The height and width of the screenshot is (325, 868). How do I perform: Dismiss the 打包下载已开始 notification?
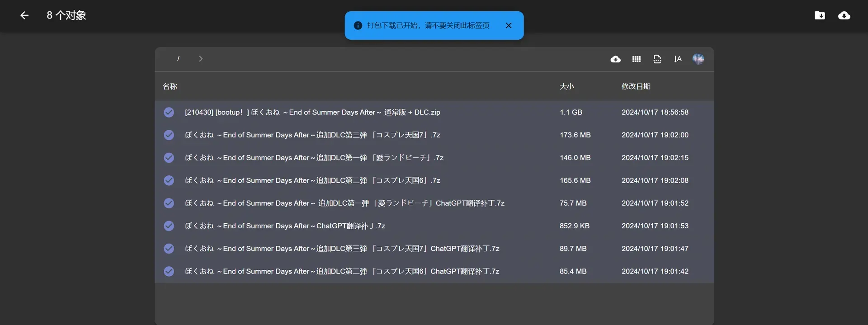tap(509, 25)
